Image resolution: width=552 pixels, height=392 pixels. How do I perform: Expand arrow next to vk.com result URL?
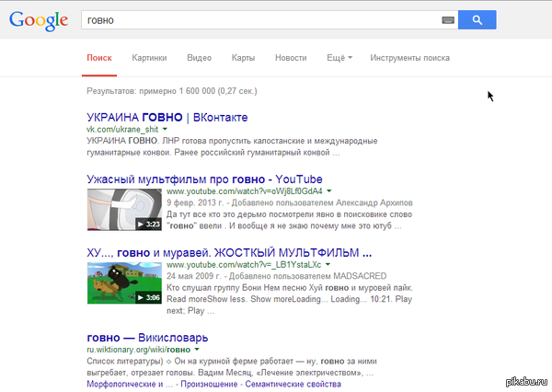pyautogui.click(x=166, y=131)
